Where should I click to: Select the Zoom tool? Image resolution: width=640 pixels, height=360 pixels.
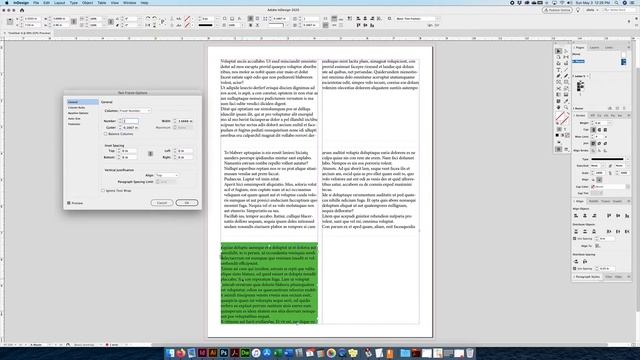(566, 107)
